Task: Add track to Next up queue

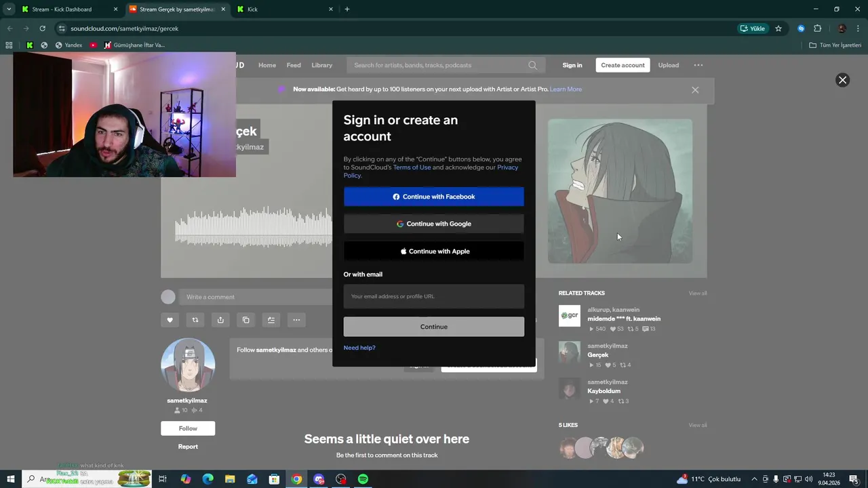Action: 271,320
